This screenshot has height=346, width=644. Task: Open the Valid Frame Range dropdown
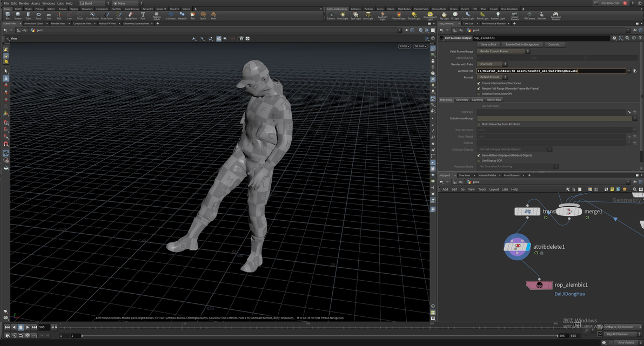pos(503,51)
